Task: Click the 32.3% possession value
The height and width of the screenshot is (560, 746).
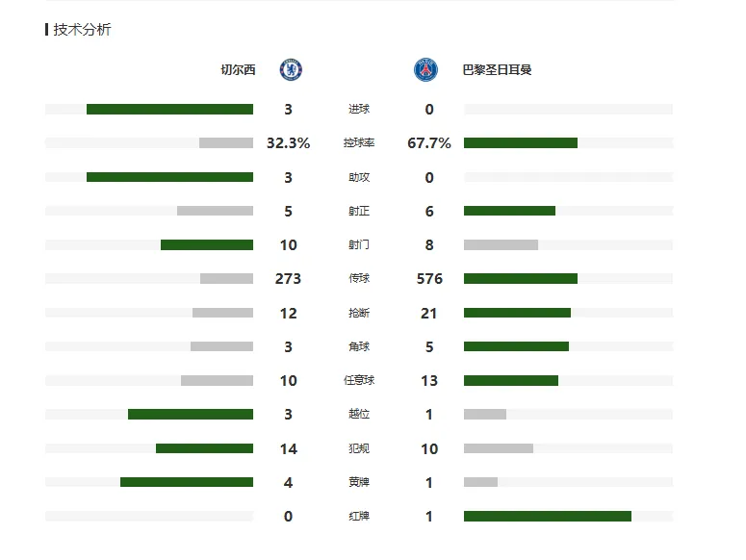Action: 289,143
